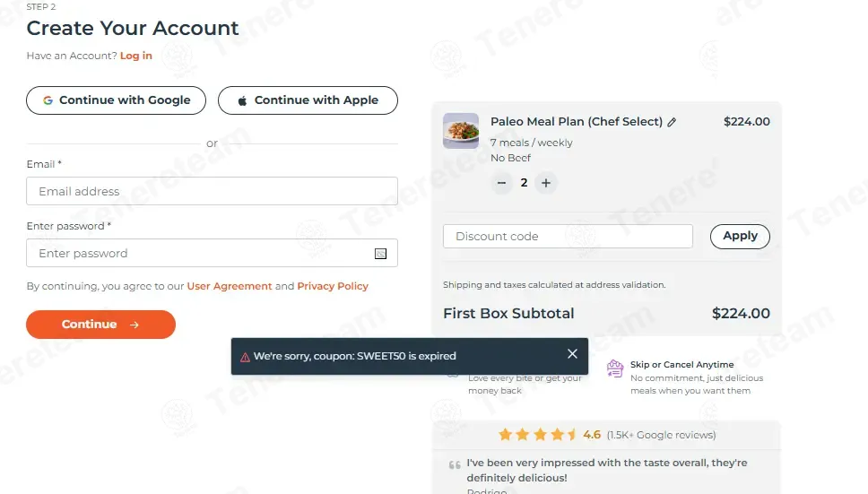Dismiss the expired coupon notification
868x494 pixels.
(x=572, y=353)
